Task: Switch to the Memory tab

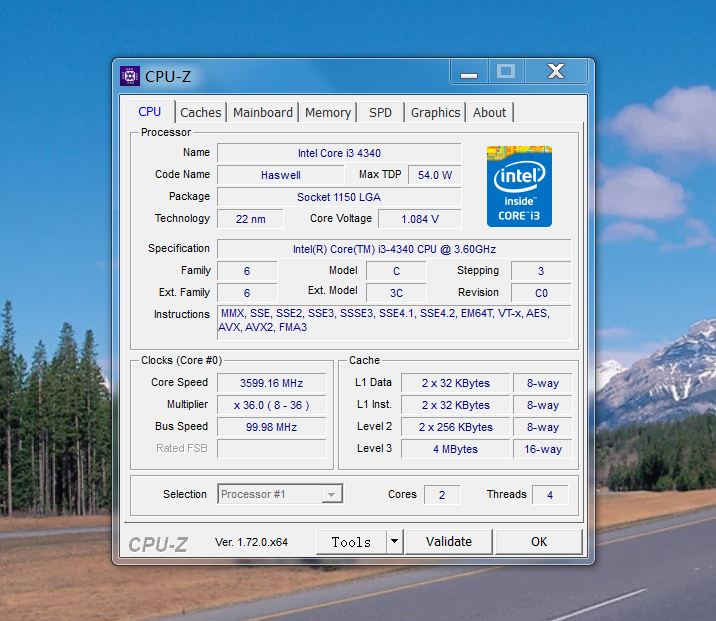Action: click(x=328, y=113)
